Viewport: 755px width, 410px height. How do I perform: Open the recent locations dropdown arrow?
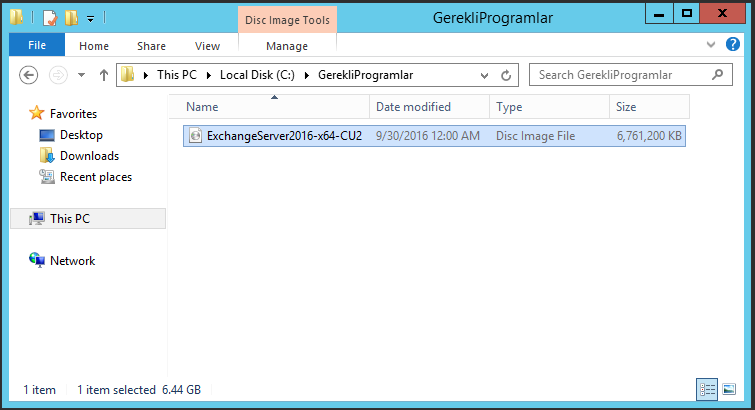coord(81,75)
